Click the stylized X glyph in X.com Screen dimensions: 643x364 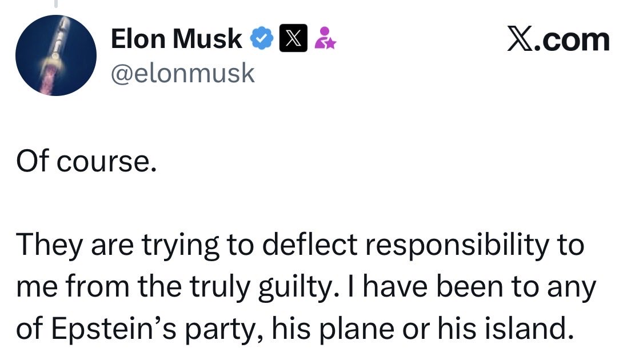tap(520, 39)
